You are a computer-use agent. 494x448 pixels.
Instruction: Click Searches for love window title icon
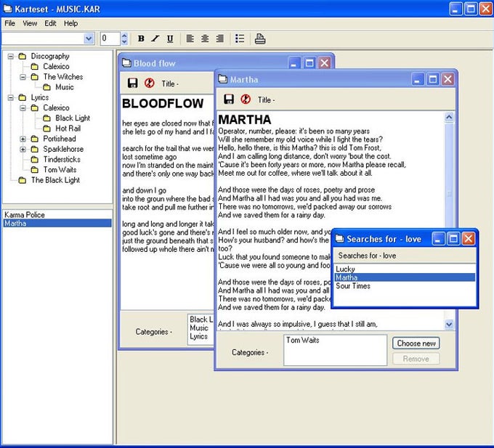point(340,239)
